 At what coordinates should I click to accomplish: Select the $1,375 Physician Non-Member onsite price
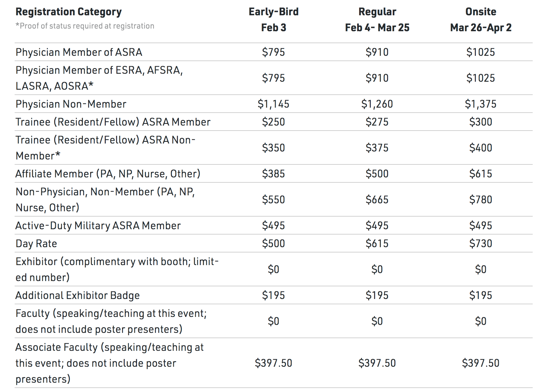pyautogui.click(x=480, y=104)
